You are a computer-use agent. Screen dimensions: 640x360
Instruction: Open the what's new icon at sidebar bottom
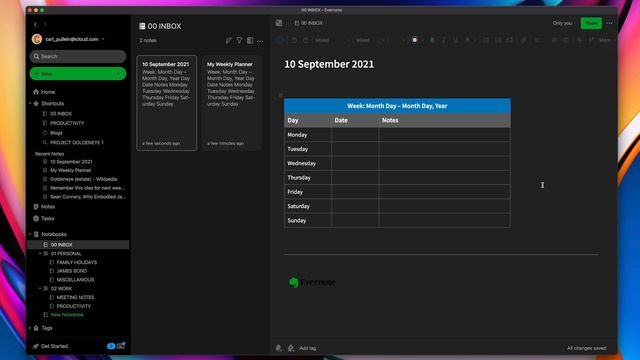pyautogui.click(x=121, y=346)
